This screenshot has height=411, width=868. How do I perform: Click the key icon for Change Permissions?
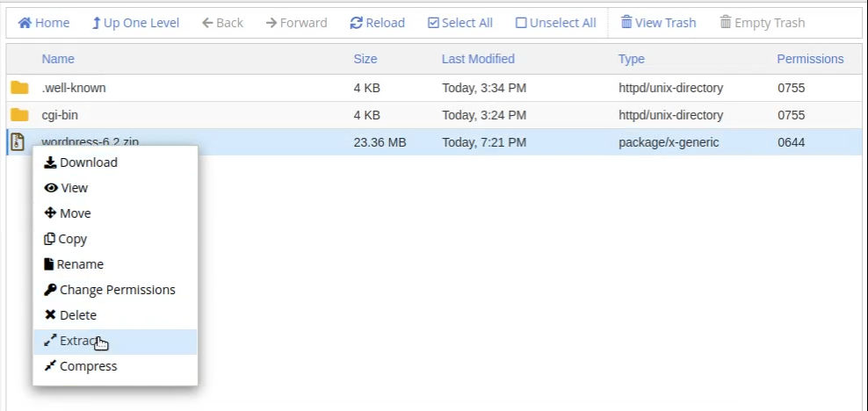(50, 289)
